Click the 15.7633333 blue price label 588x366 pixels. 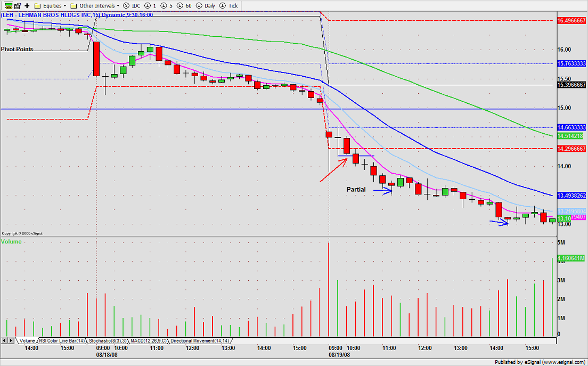coord(571,63)
